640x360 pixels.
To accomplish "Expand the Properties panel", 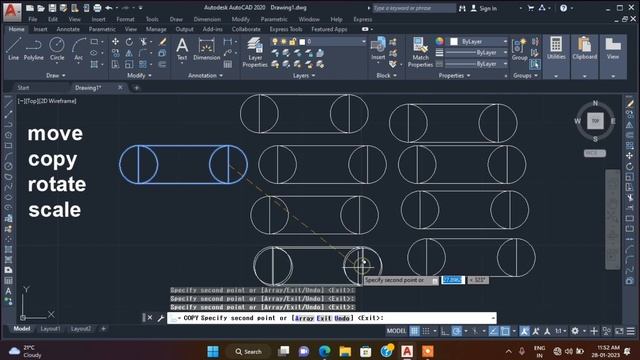I will (x=454, y=76).
